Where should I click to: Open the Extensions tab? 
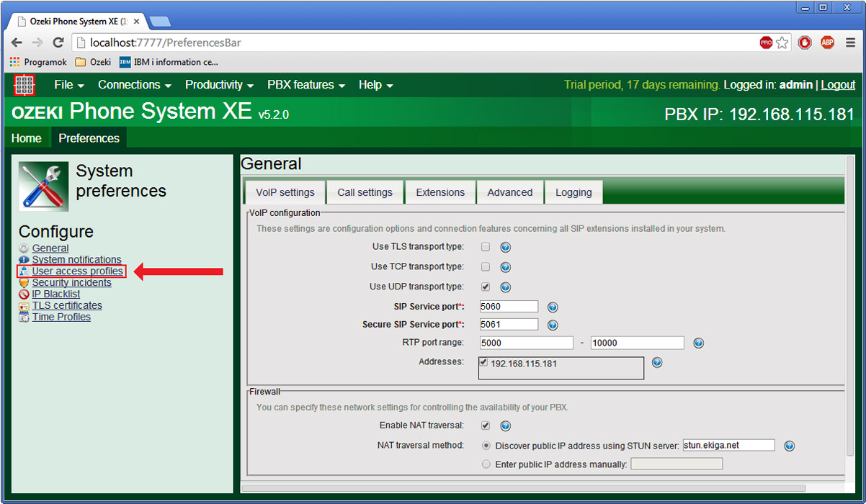click(440, 192)
